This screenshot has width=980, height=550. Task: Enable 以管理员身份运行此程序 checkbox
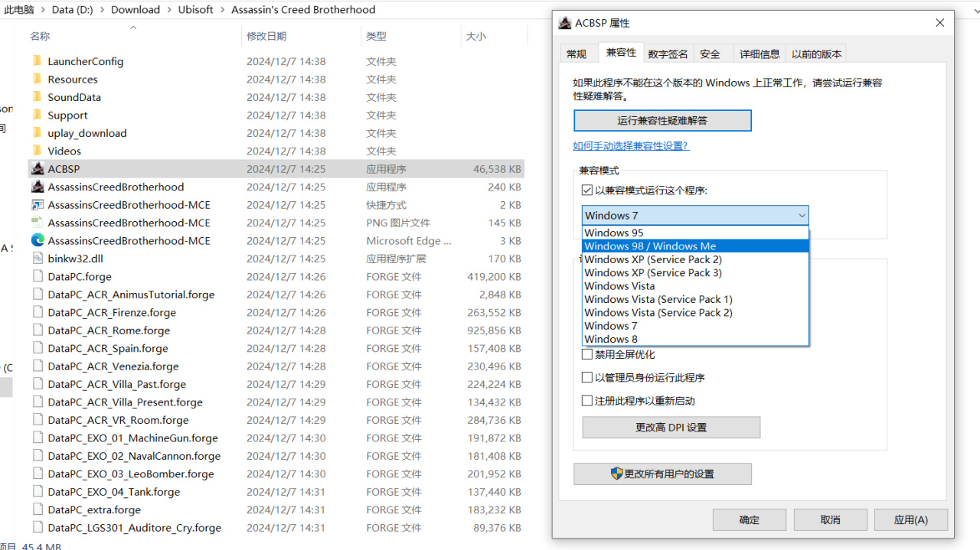(x=587, y=377)
